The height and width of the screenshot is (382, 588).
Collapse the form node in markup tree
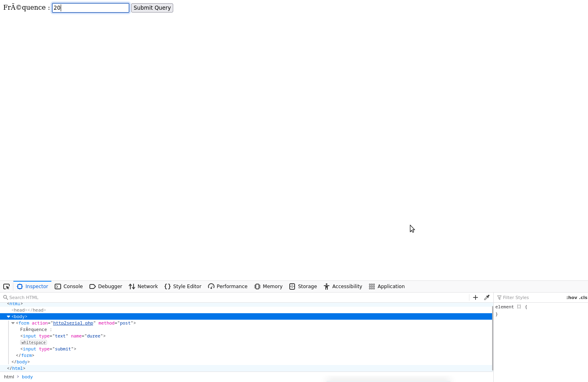click(13, 323)
